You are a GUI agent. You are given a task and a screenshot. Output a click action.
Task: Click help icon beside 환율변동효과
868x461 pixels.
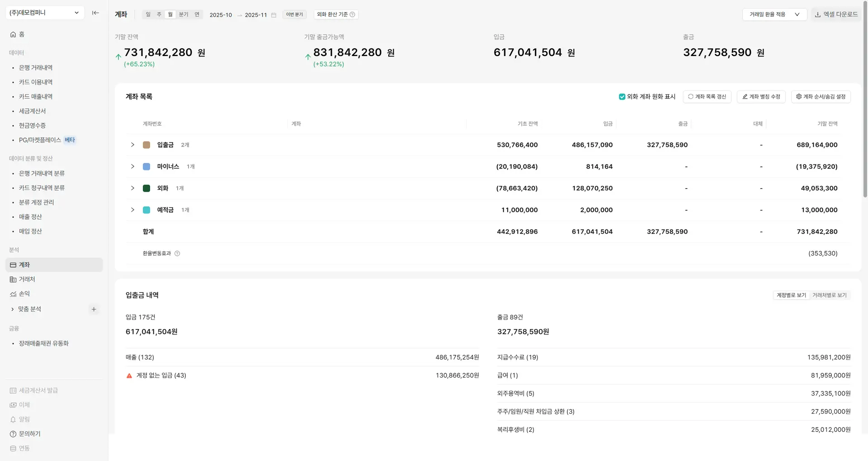pyautogui.click(x=177, y=254)
